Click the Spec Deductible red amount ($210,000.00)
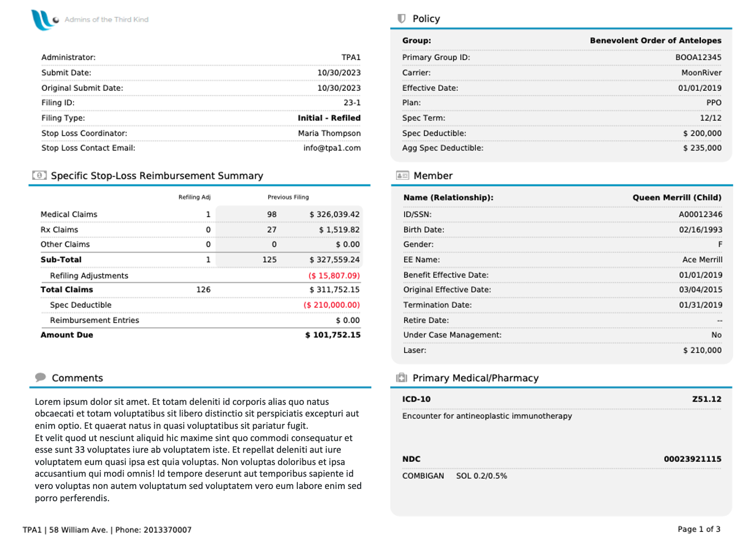This screenshot has width=756, height=553. [332, 305]
